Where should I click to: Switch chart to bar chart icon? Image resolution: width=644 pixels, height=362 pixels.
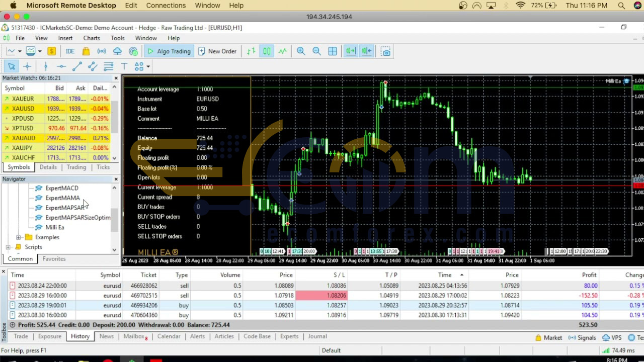click(x=251, y=51)
